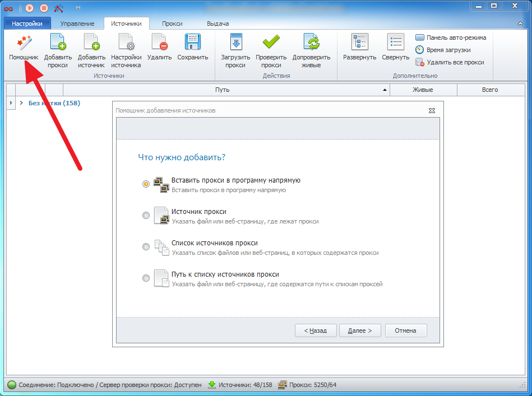
Task: Open the Настройки tab
Action: click(27, 24)
